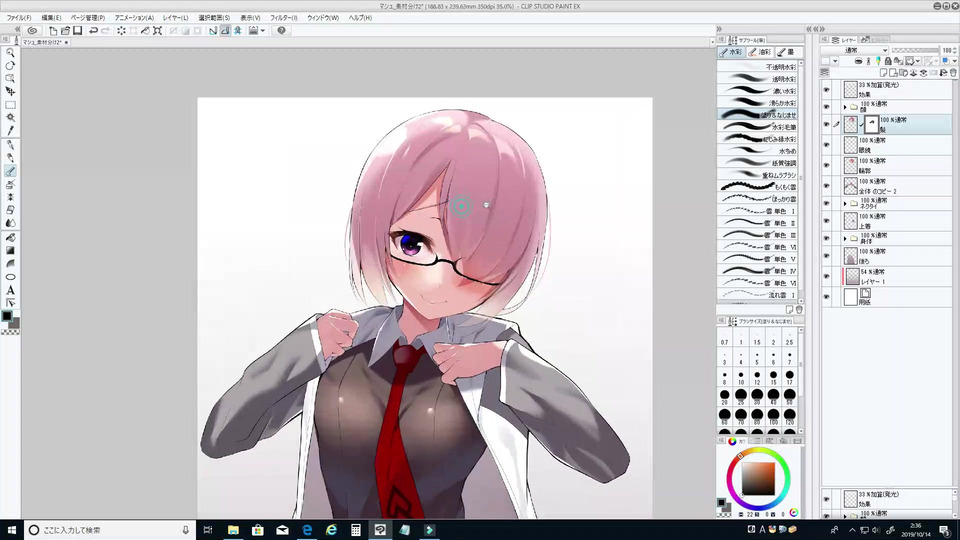Click the black main color swatch under toolbar
The image size is (960, 540).
pos(7,317)
